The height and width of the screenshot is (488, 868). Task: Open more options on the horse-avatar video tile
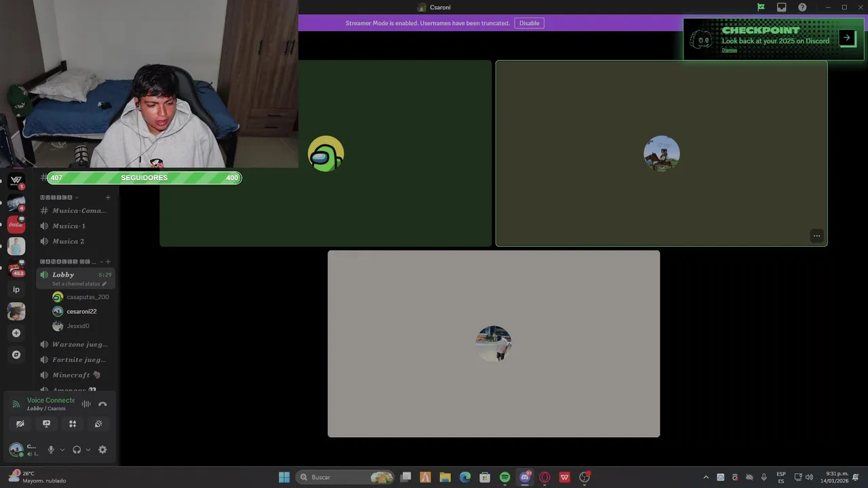coord(816,236)
